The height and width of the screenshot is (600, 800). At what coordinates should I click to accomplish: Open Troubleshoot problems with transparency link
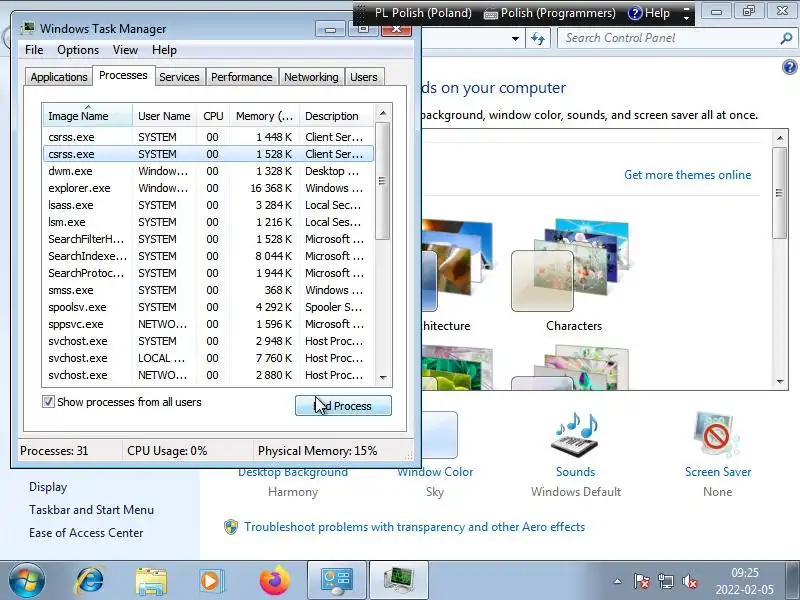tap(414, 527)
